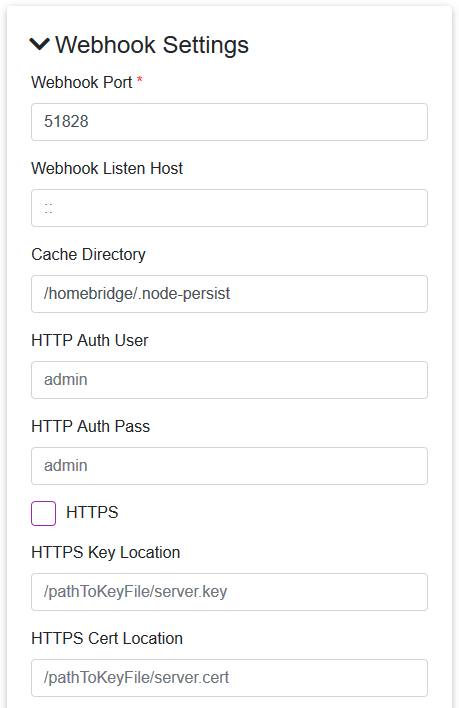Click the 51828 port value text
Screen dimensions: 459x708
coord(66,121)
